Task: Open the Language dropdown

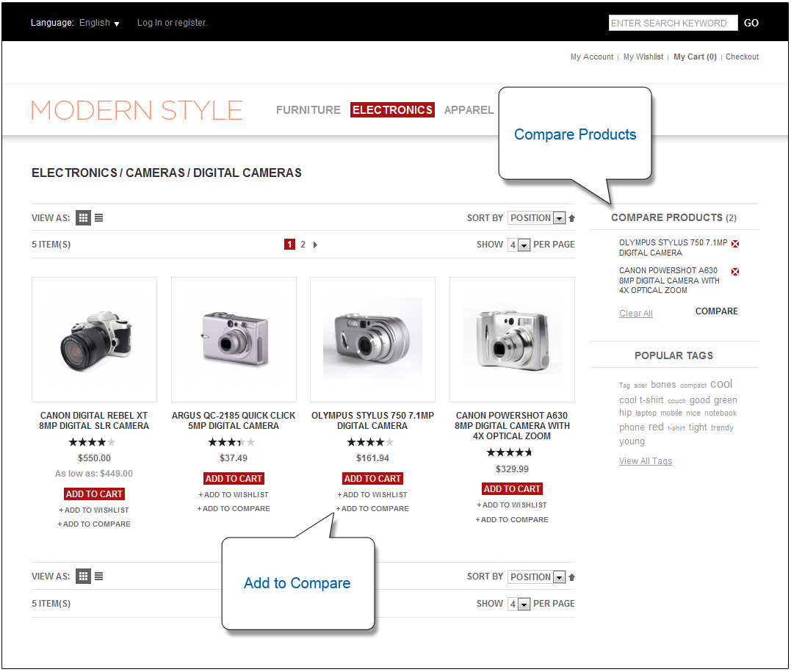Action: click(x=99, y=23)
